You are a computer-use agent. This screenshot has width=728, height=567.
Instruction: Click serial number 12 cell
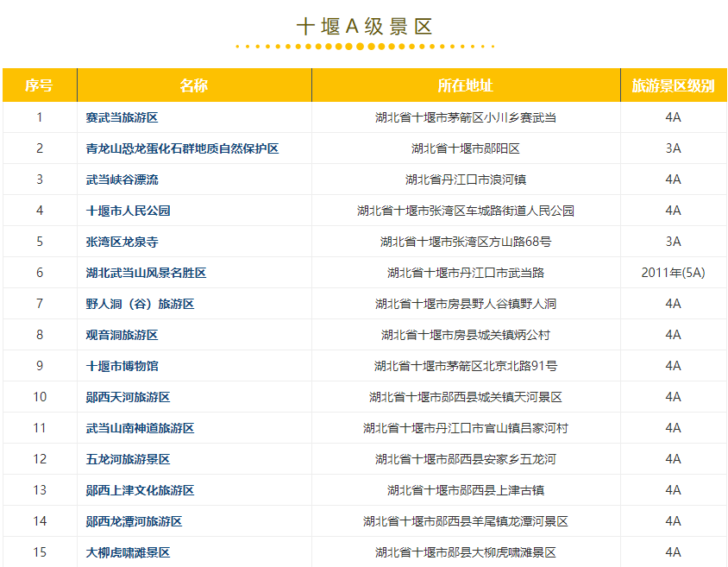point(40,460)
